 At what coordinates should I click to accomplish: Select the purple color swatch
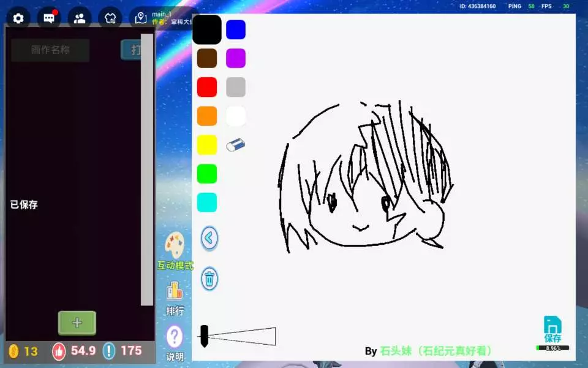236,58
